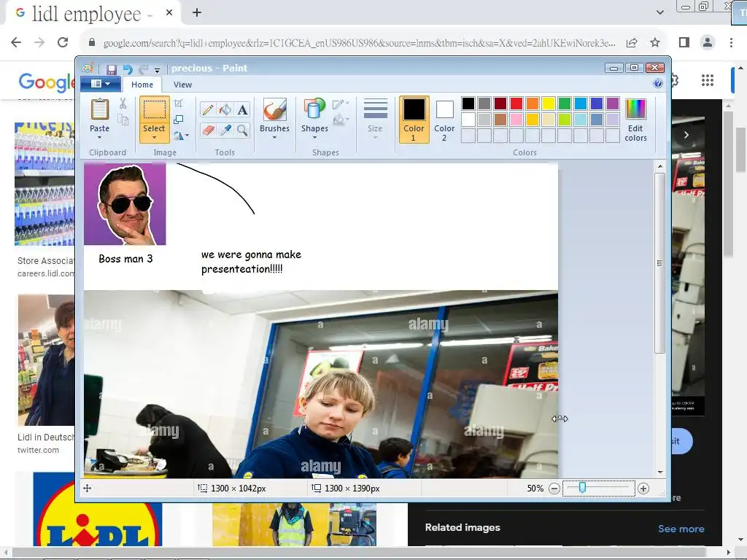Click the Undo arrow in Paint title bar
747x560 pixels.
pos(127,69)
